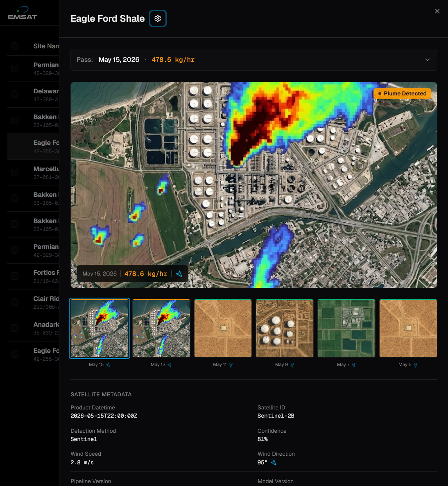448x486 pixels.
Task: Click the SATELLITE METADATA heading
Action: [101, 395]
